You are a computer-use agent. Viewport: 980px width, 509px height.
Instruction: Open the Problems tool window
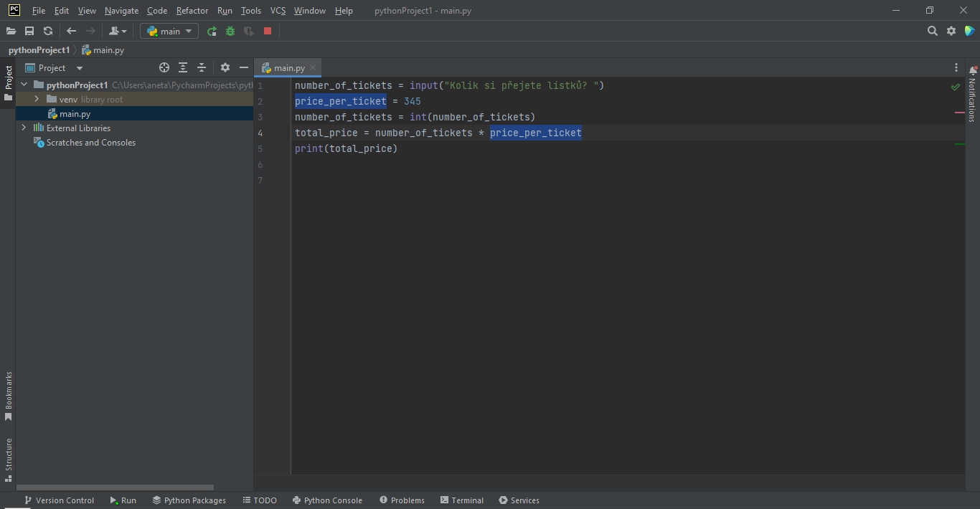pyautogui.click(x=402, y=500)
